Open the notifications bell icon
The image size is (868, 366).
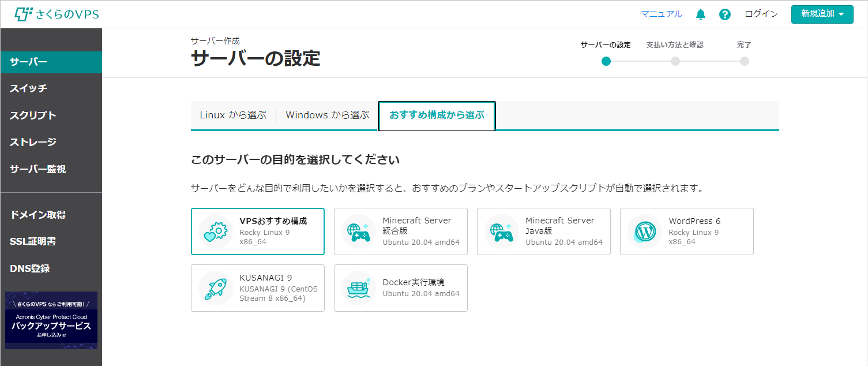[x=701, y=14]
